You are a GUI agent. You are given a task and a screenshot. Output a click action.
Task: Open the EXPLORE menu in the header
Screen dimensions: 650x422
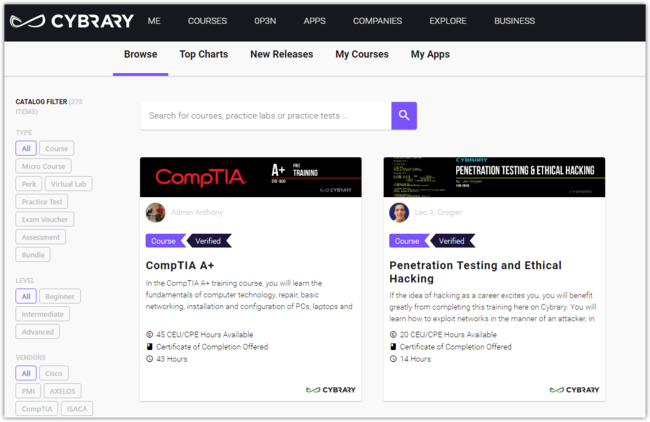447,21
